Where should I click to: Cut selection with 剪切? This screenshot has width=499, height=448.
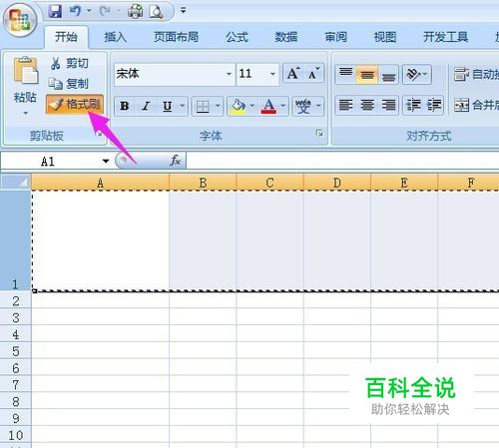click(x=70, y=63)
